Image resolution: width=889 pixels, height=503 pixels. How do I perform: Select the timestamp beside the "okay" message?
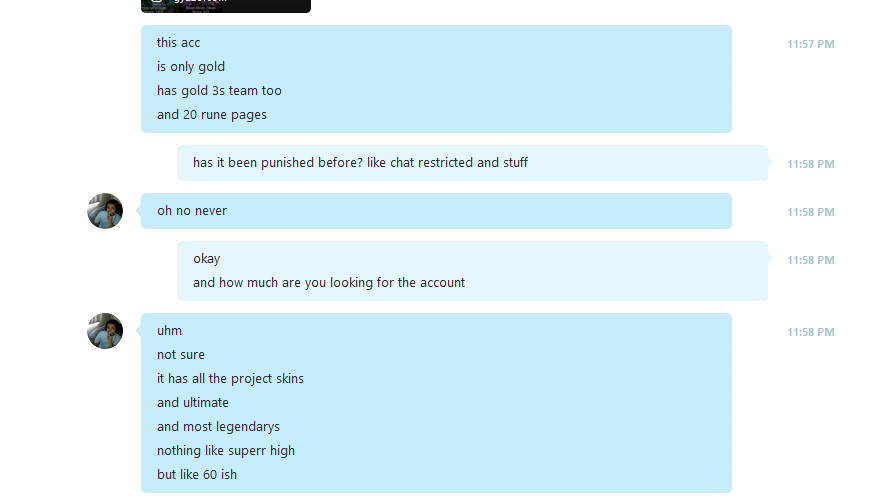[810, 260]
